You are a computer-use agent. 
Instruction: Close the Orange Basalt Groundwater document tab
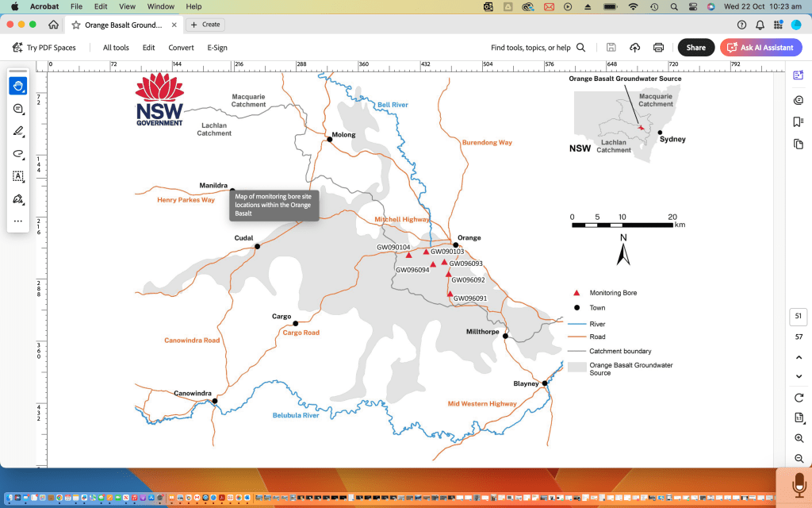click(178, 25)
